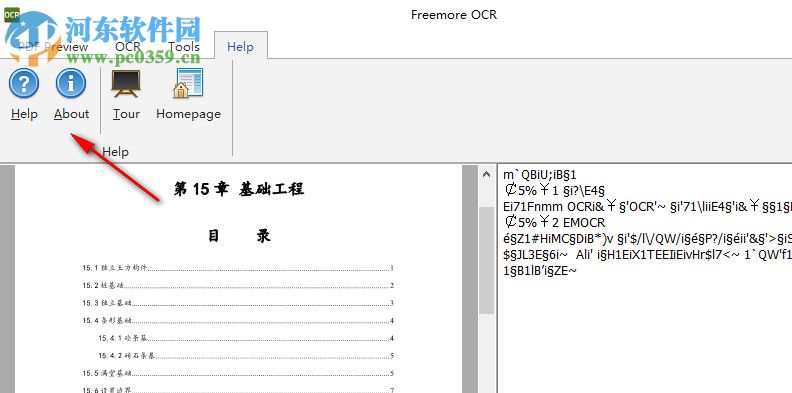Click the vertical scrollbar thumb of PDF preview
The image size is (792, 393).
[x=486, y=260]
